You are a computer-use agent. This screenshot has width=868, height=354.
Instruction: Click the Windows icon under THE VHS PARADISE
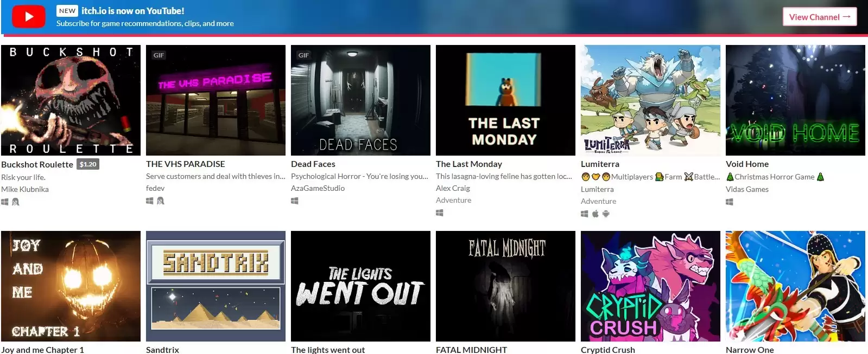[150, 201]
